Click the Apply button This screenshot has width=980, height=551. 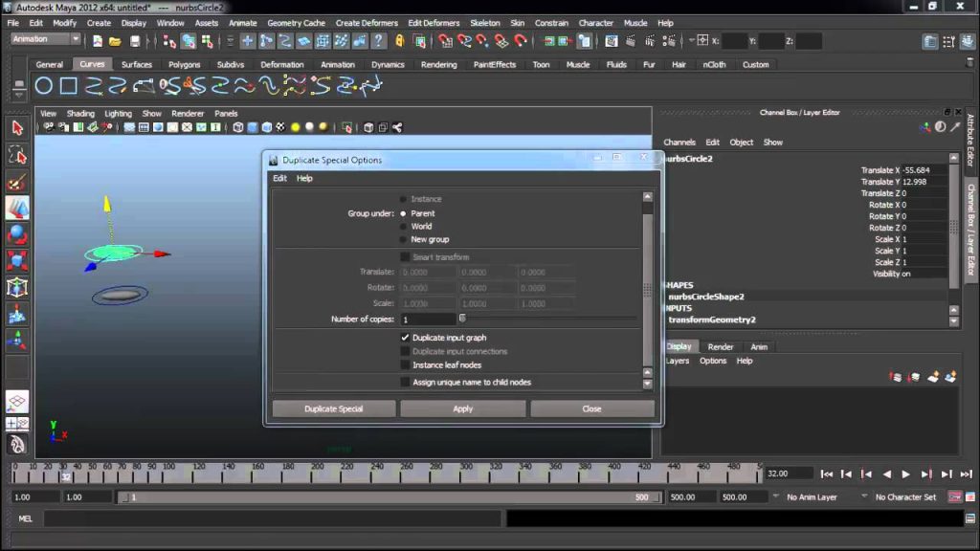click(x=462, y=408)
